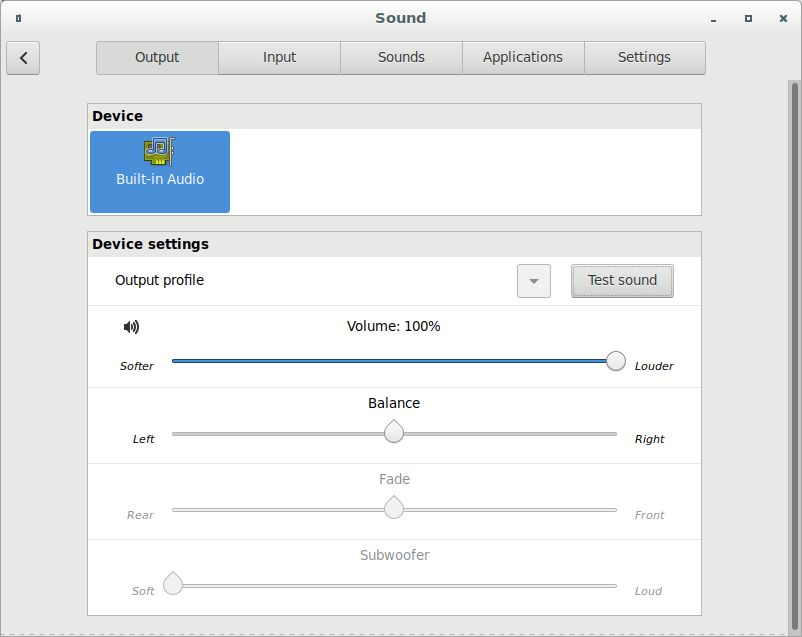Click the Test sound button

(x=622, y=281)
